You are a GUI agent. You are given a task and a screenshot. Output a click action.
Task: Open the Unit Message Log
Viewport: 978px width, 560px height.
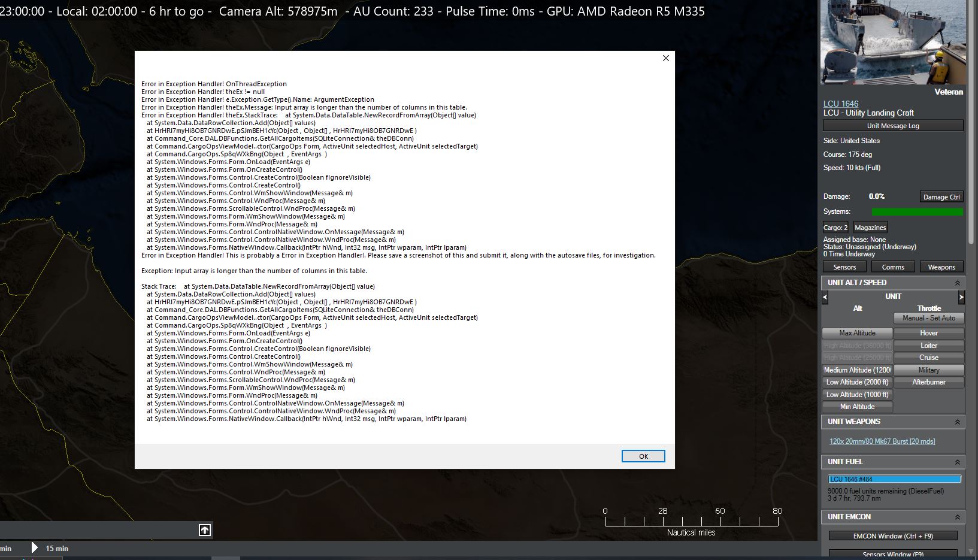pyautogui.click(x=892, y=125)
